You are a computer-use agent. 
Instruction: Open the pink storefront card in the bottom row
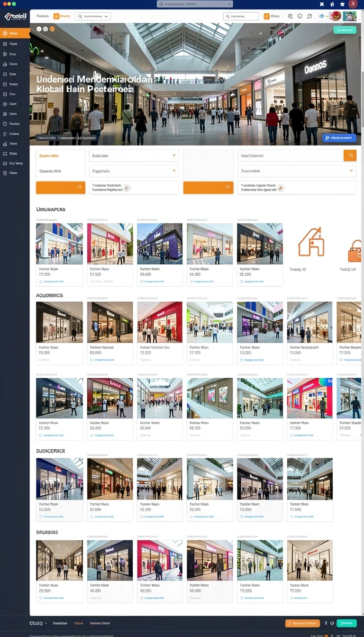[x=160, y=571]
